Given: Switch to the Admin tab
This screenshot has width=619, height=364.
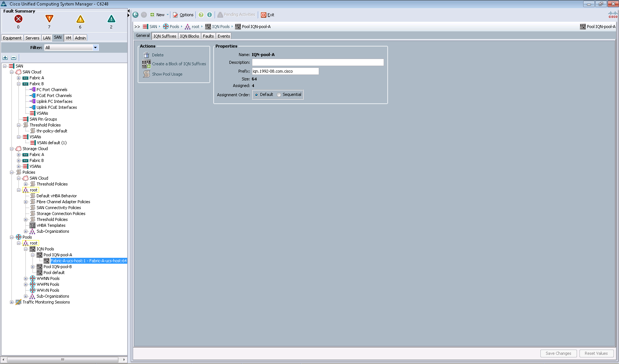Looking at the screenshot, I should point(80,38).
